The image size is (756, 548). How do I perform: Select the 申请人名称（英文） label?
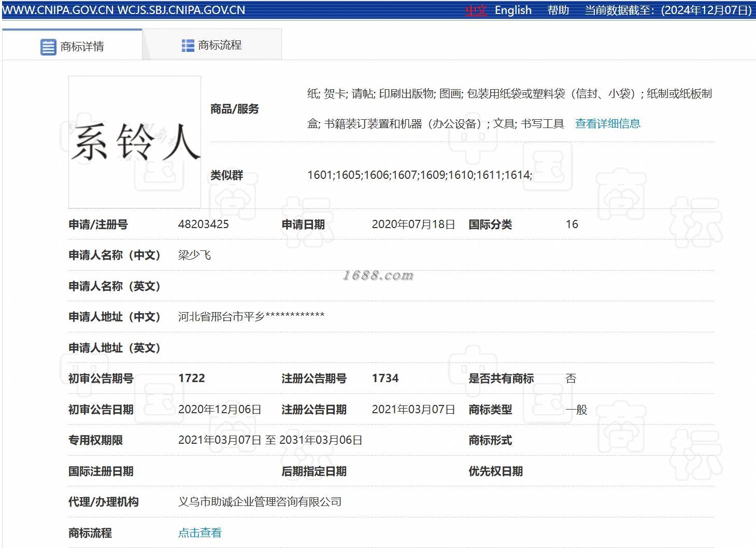[115, 286]
